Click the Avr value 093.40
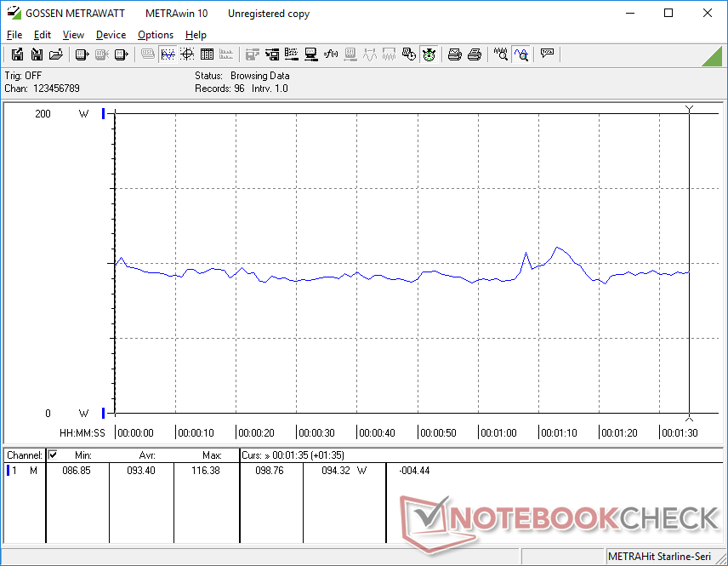728x566 pixels. click(x=141, y=471)
